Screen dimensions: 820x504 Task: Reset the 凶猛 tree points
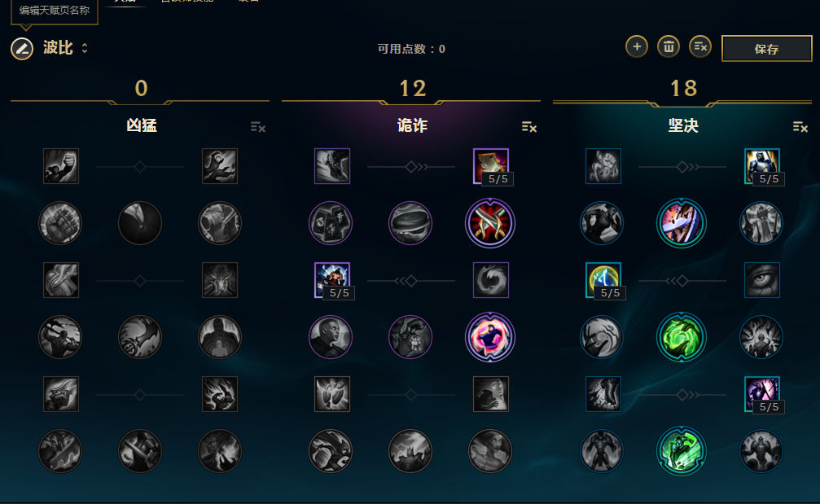click(x=258, y=127)
